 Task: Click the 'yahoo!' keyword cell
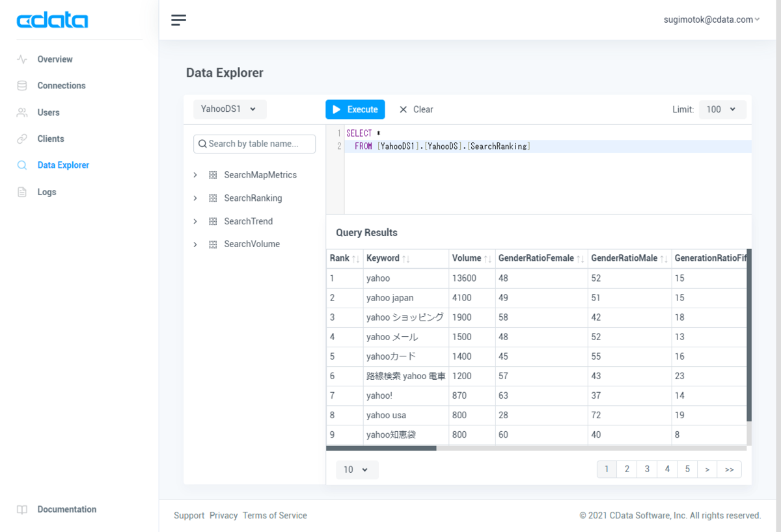point(406,395)
